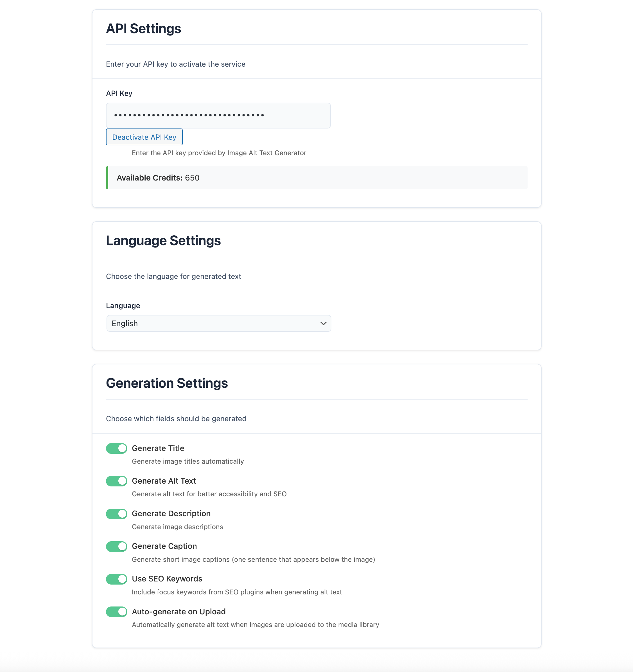Disable the Use SEO Keywords toggle
Viewport: 633px width, 672px height.
coord(117,579)
